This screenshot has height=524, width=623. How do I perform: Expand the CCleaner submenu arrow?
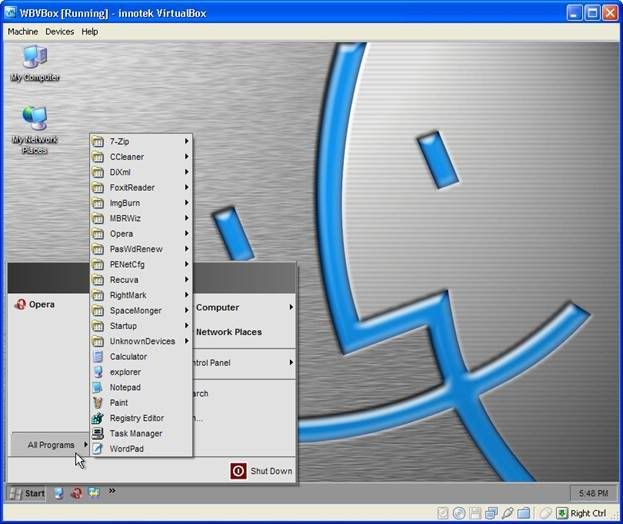click(x=186, y=157)
